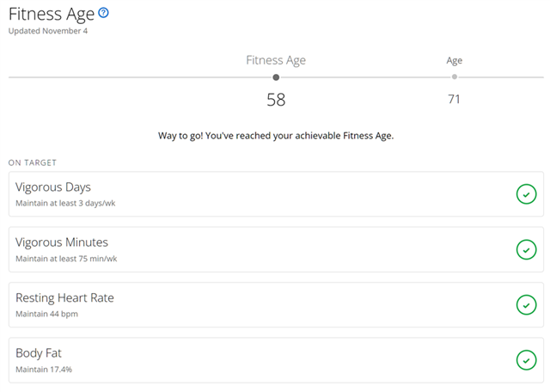Click 'Maintain 44 bpm' text

(46, 314)
